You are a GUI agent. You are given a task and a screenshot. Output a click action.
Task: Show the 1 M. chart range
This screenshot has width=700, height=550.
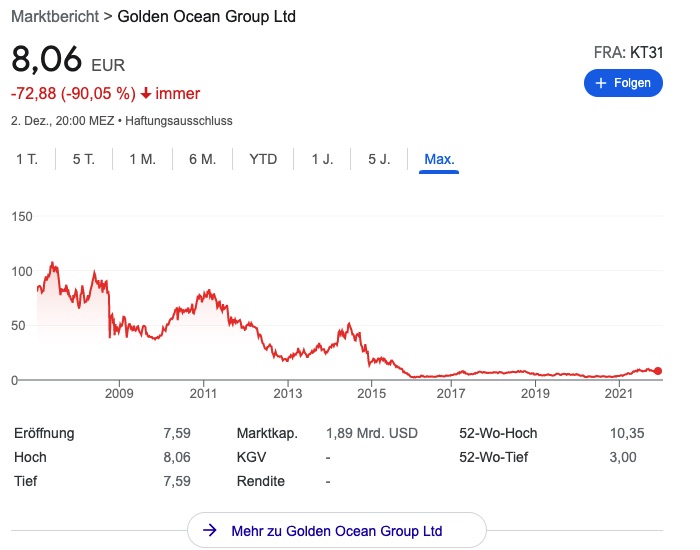(x=142, y=159)
